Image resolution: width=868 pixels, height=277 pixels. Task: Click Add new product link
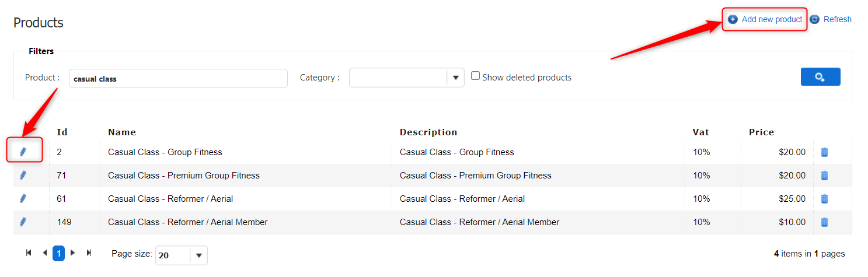click(x=772, y=19)
